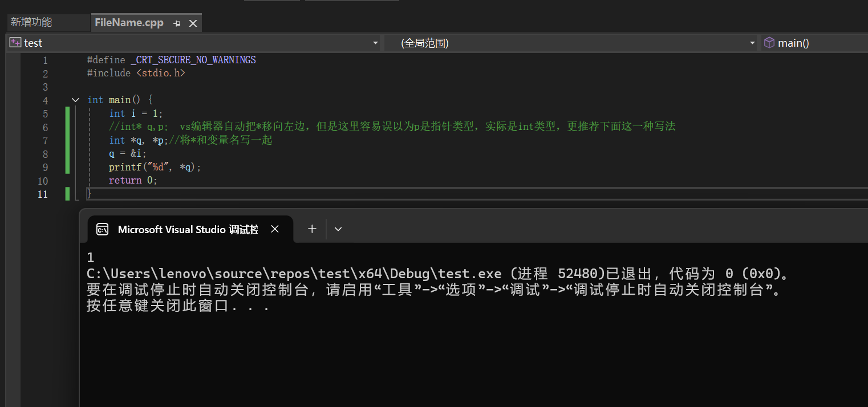Click the terminal icon on debug console tab
Viewport: 868px width, 407px height.
pyautogui.click(x=103, y=229)
